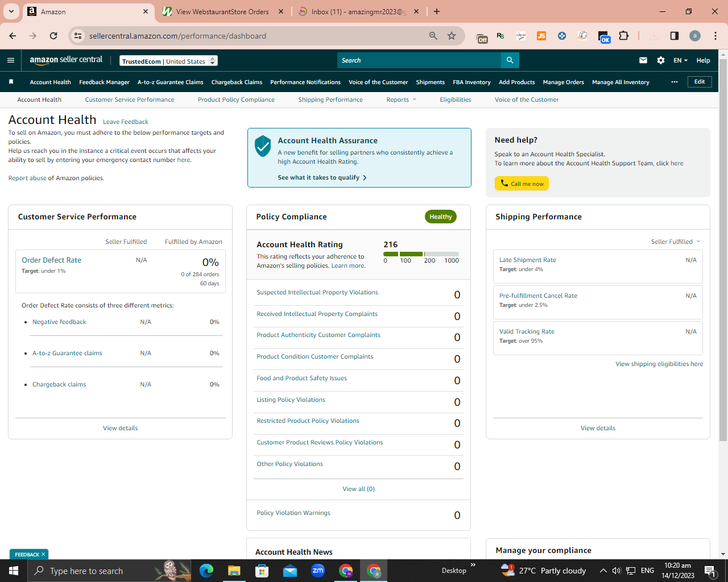This screenshot has height=582, width=728.
Task: Click the Chrome address bar URL
Action: click(177, 36)
